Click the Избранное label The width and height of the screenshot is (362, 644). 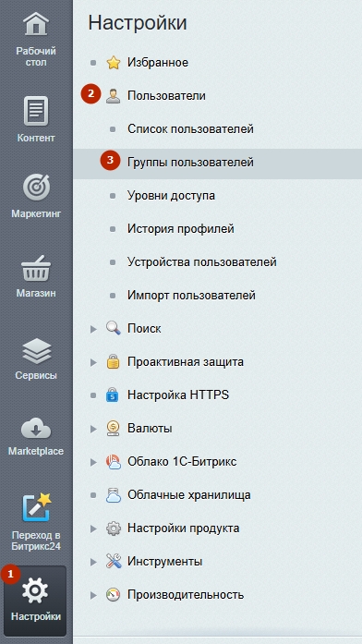coord(158,63)
